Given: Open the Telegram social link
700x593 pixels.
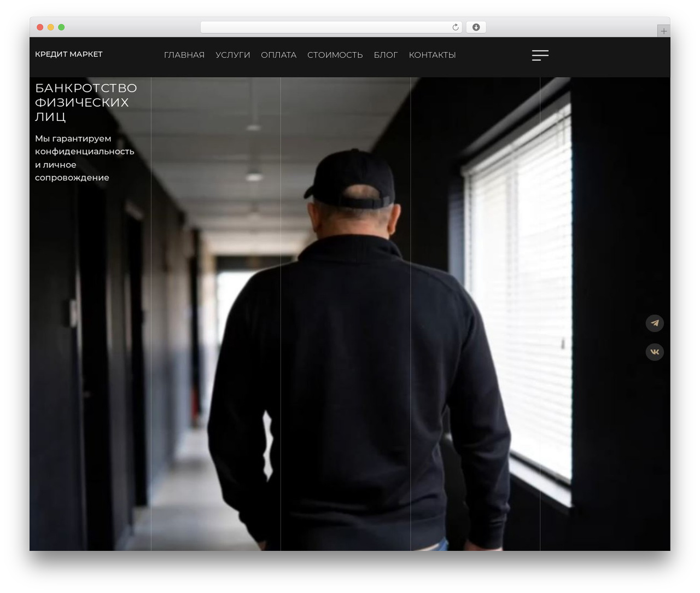Looking at the screenshot, I should (x=655, y=323).
